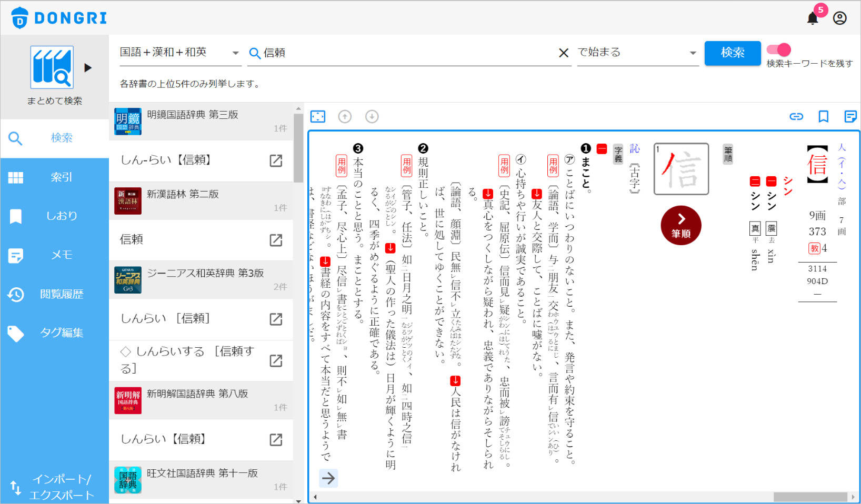Select the 検索 sidebar item

click(x=55, y=138)
